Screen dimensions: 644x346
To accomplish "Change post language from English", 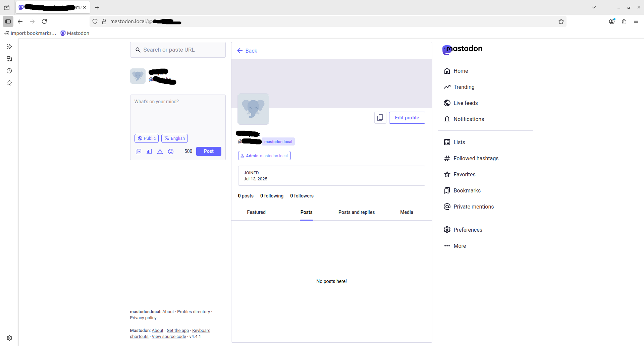I will 174,138.
